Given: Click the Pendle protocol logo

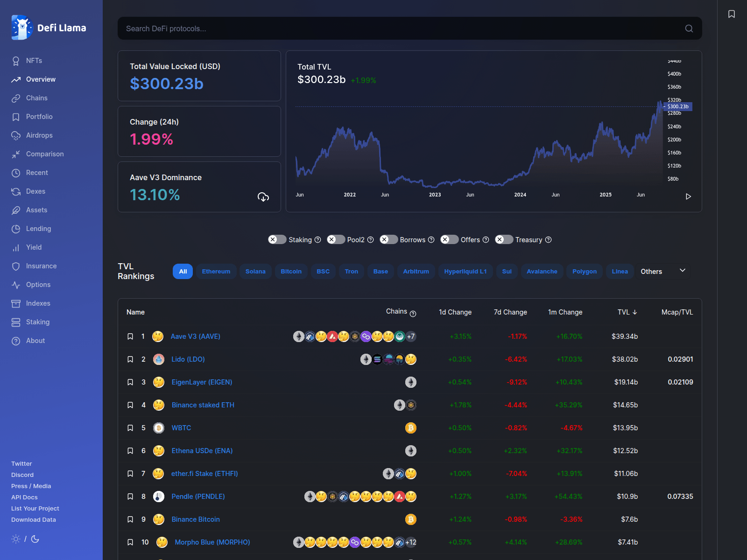Looking at the screenshot, I should tap(159, 497).
